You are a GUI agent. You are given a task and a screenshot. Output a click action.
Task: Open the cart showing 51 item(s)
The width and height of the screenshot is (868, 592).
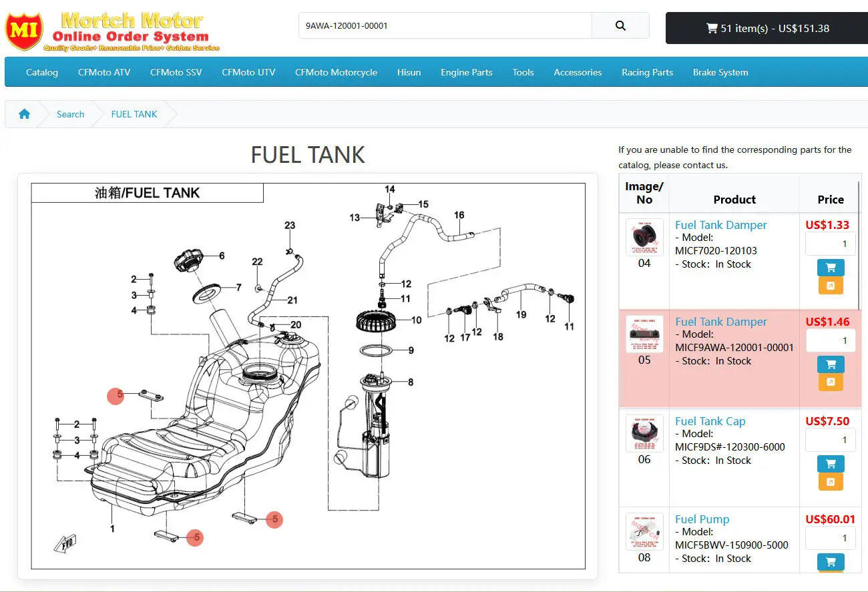pyautogui.click(x=767, y=28)
